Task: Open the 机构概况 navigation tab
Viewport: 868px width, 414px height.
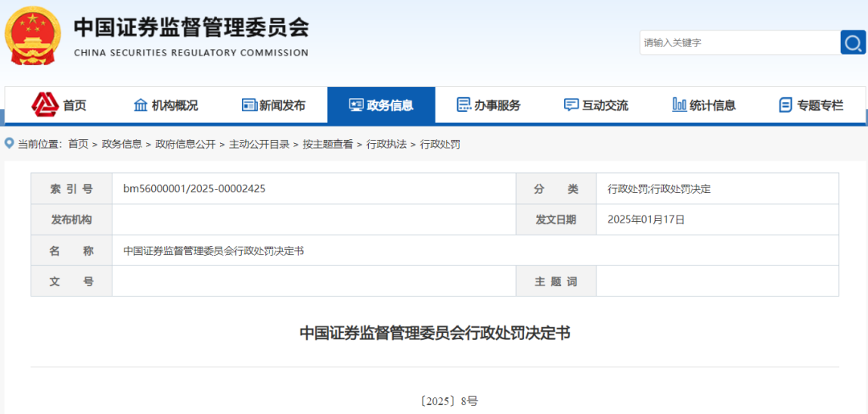Action: [x=166, y=105]
